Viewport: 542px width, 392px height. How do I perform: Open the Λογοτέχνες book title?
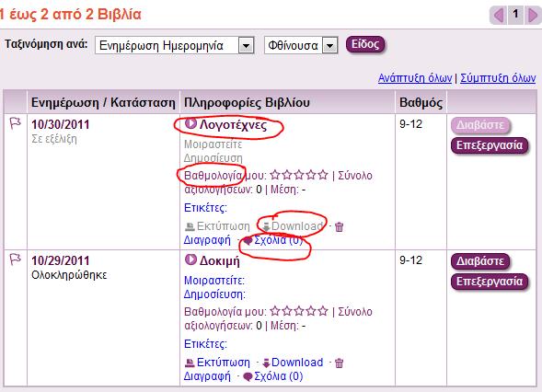coord(234,125)
